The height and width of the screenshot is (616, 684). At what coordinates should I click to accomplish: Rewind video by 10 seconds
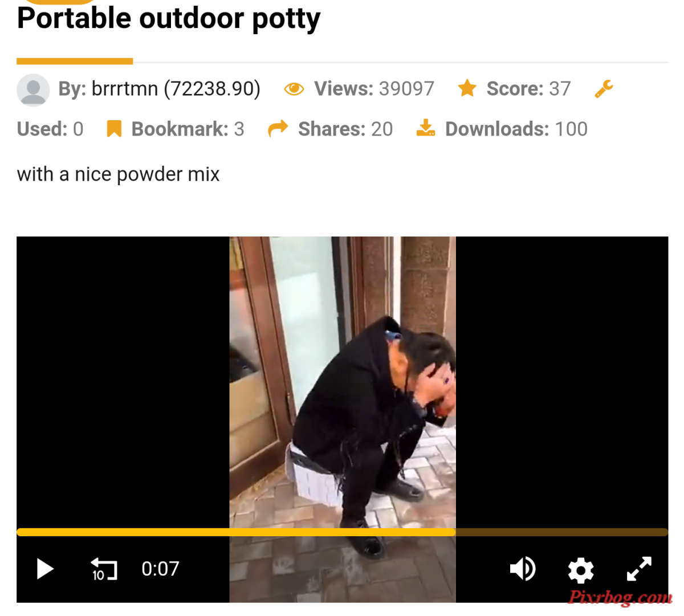pyautogui.click(x=104, y=569)
